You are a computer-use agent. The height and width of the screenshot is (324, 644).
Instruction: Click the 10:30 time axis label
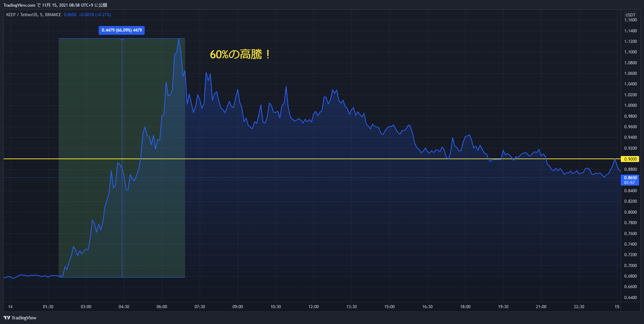[x=276, y=307]
